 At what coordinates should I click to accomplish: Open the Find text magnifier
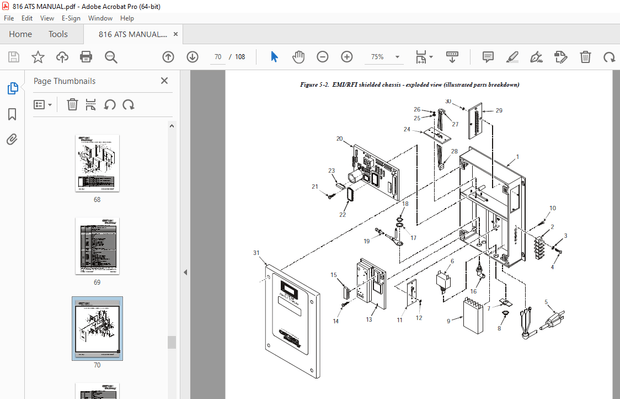(111, 57)
